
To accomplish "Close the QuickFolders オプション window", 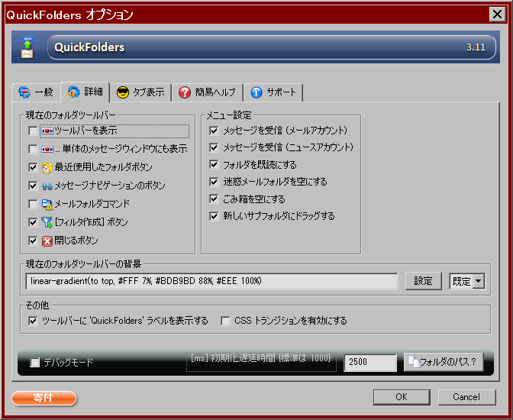I will point(497,15).
